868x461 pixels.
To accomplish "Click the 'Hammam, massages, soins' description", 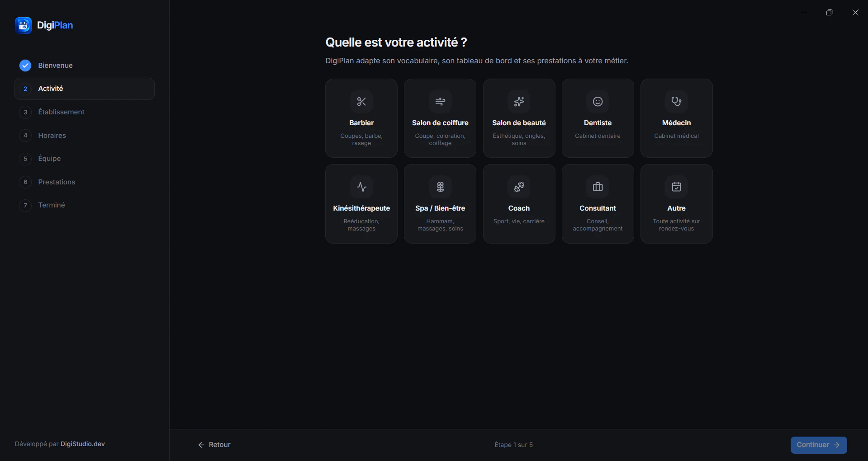I will click(x=440, y=225).
